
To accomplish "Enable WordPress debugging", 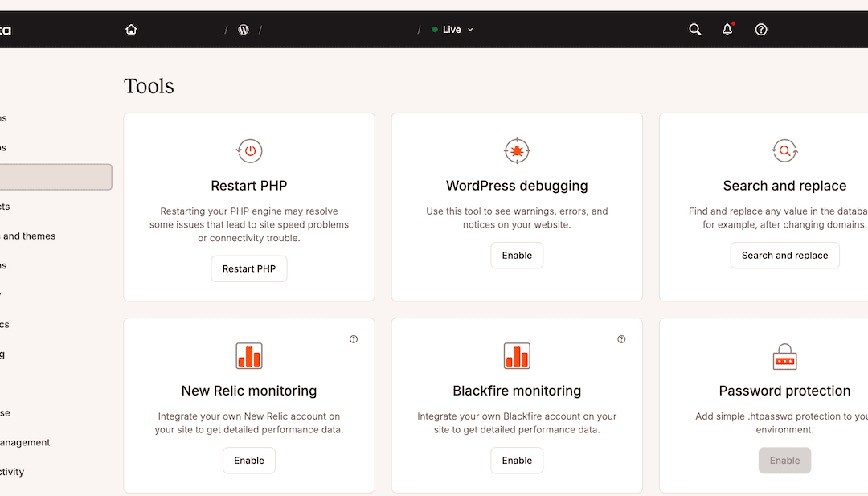I will 517,255.
